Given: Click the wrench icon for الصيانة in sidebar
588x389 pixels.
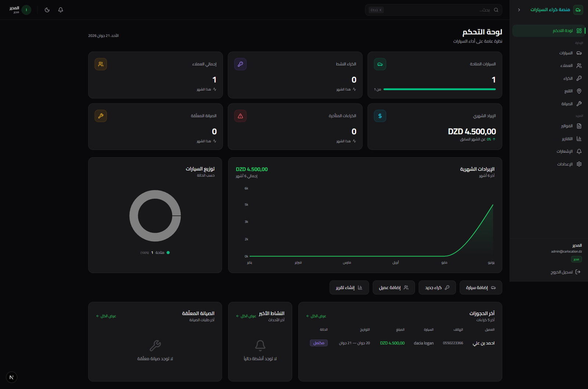Looking at the screenshot, I should coord(579,104).
